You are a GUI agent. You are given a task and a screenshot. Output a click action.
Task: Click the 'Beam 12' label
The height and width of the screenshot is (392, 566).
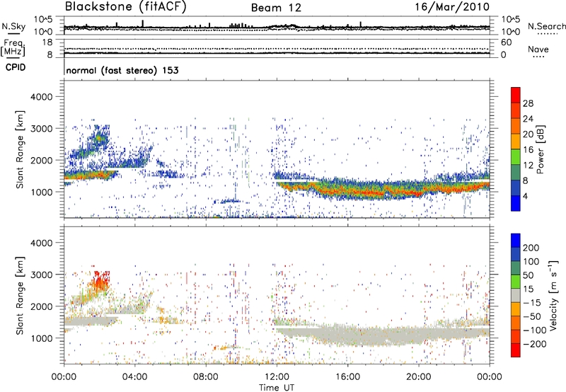point(276,8)
